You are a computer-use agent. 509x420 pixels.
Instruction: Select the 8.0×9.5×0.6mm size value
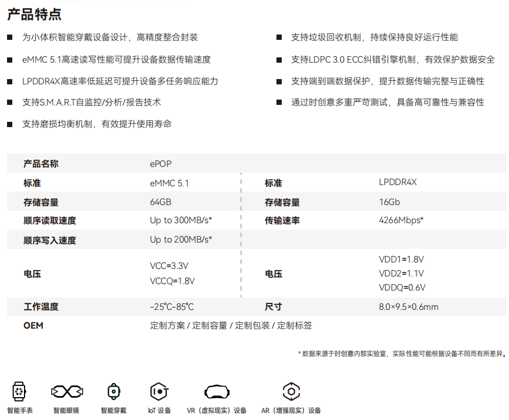click(408, 307)
